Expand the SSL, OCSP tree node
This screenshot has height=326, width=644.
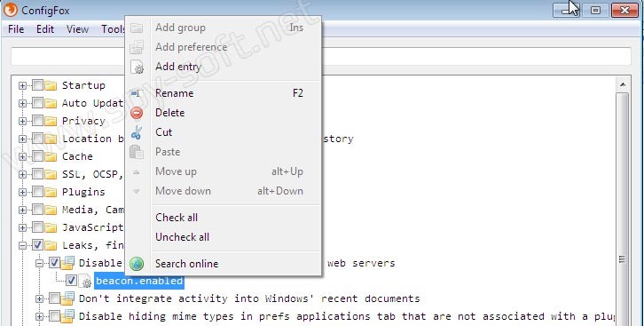coord(22,174)
